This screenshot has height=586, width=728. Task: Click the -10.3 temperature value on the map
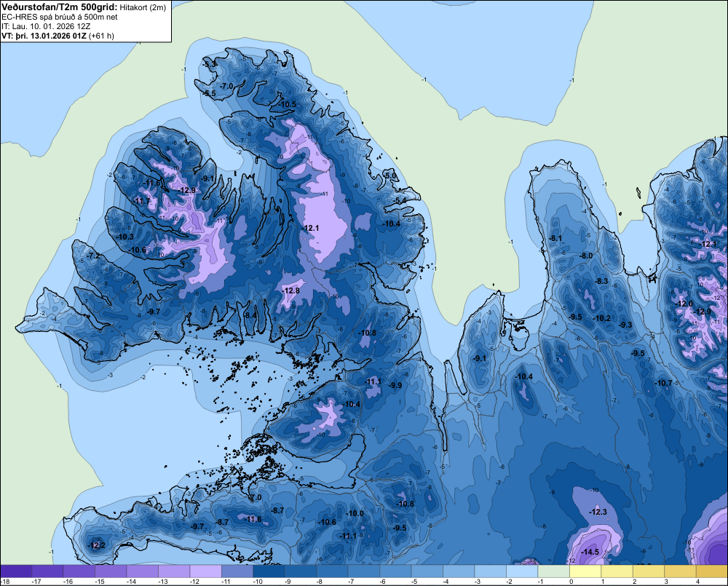tap(125, 237)
